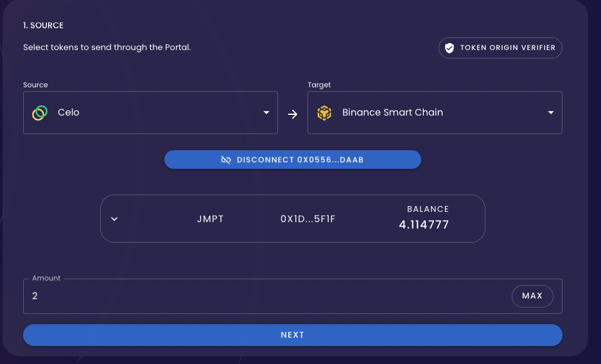The width and height of the screenshot is (601, 364).
Task: Select the Binance Smart Chain target box
Action: click(435, 112)
